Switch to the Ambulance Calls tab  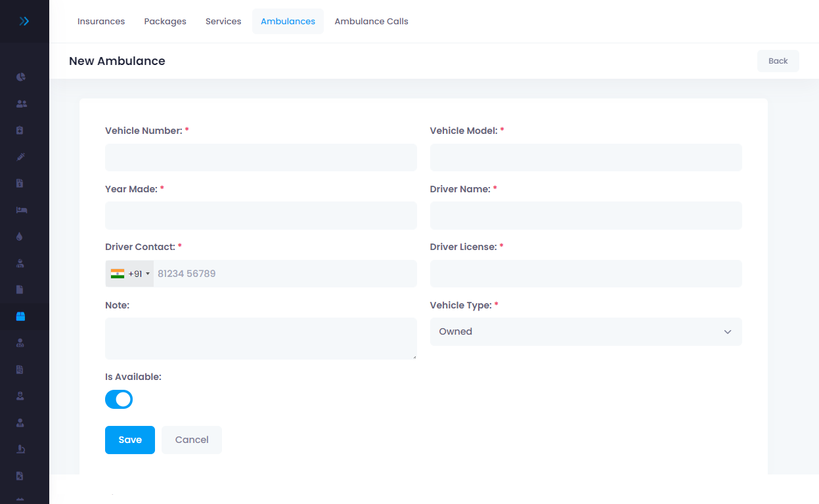pyautogui.click(x=371, y=21)
